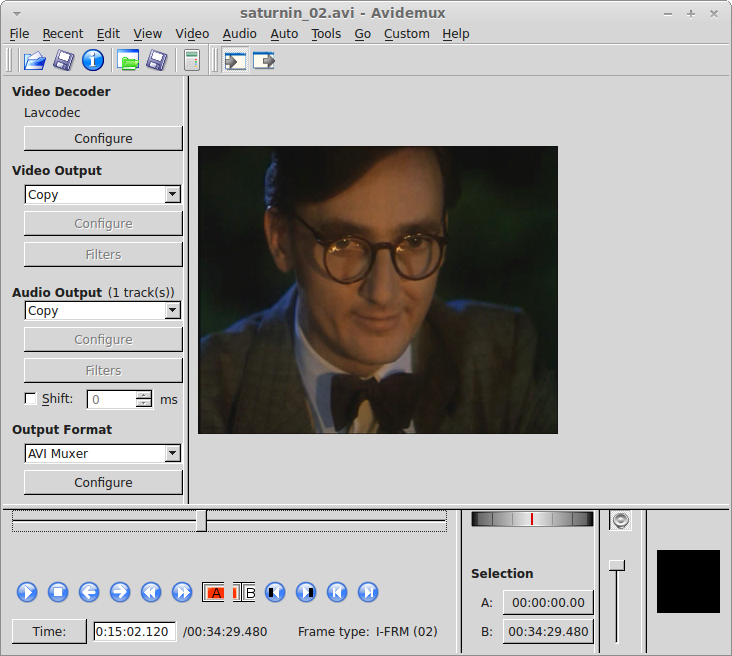Search previous black frame
This screenshot has height=656, width=732.
(x=275, y=593)
